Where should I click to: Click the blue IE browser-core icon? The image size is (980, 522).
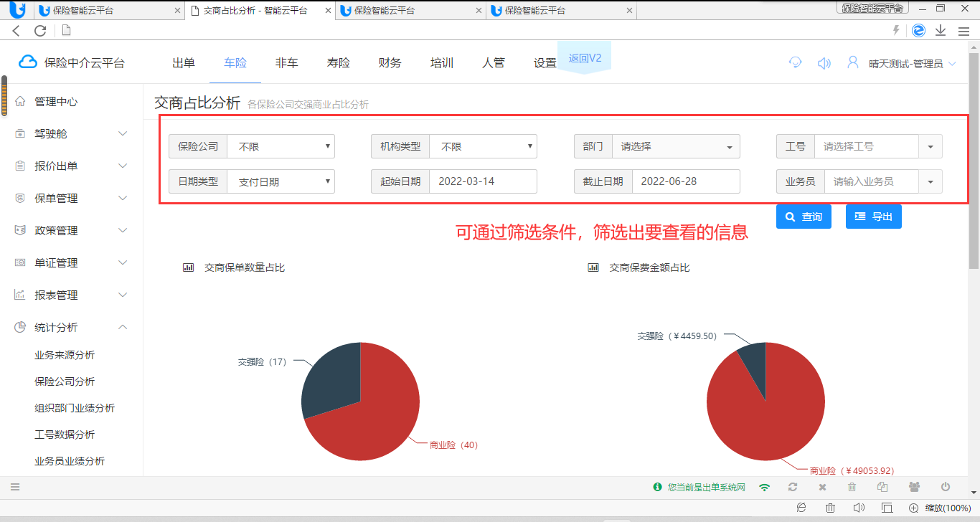[918, 30]
